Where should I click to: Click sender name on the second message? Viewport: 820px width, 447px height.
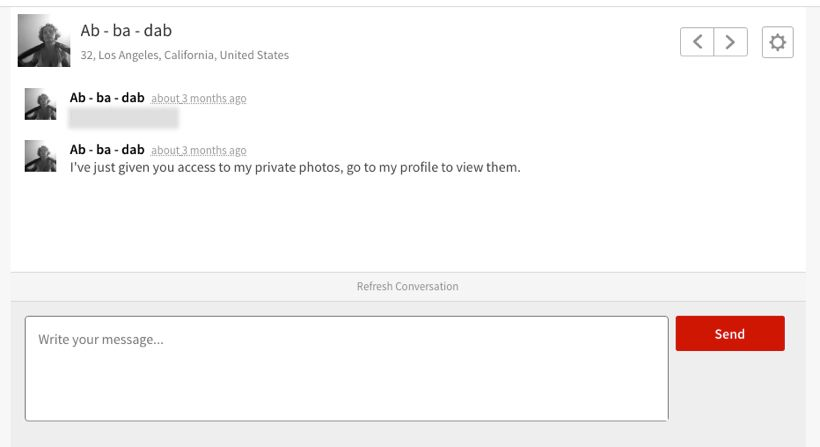click(107, 150)
